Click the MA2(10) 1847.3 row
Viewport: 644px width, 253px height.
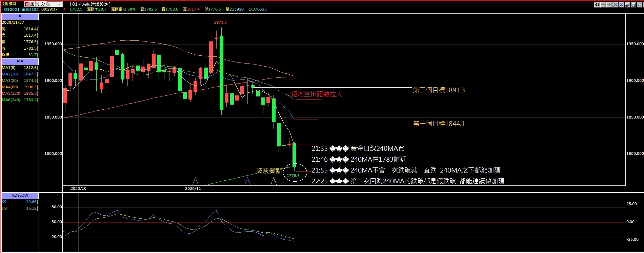pos(20,74)
